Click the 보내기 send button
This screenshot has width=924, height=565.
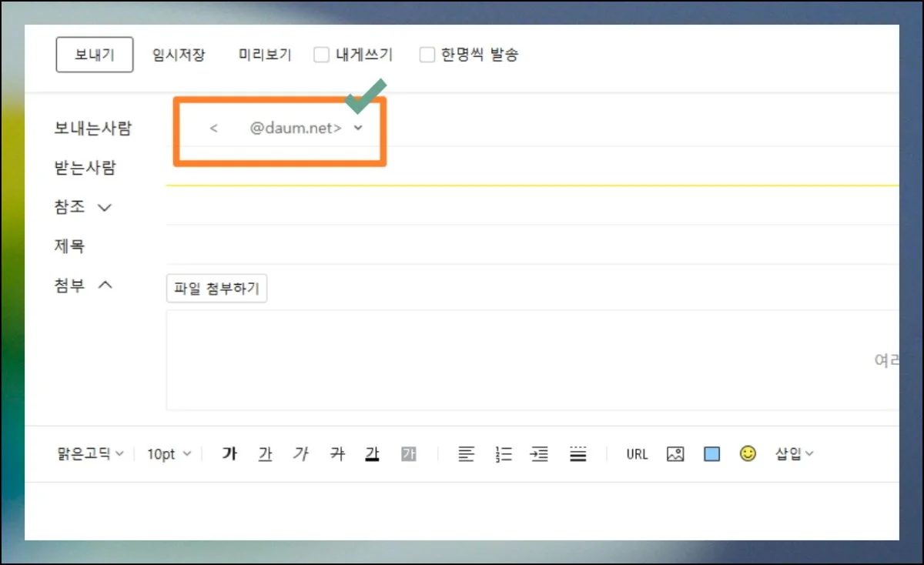tap(94, 55)
